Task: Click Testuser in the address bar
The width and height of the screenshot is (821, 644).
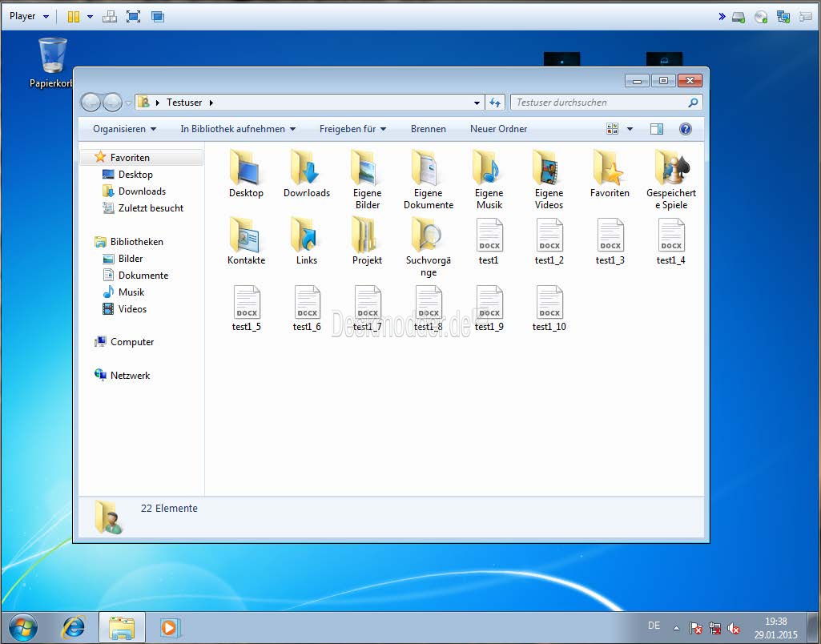Action: point(184,103)
